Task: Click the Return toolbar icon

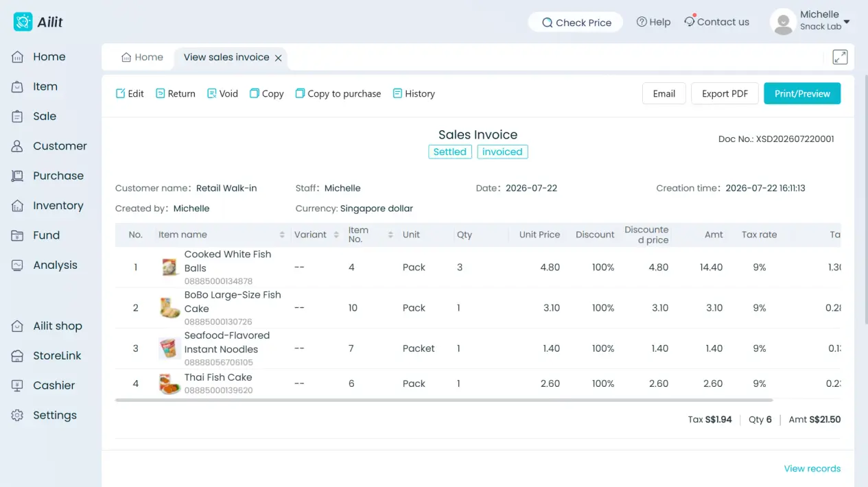Action: point(160,93)
